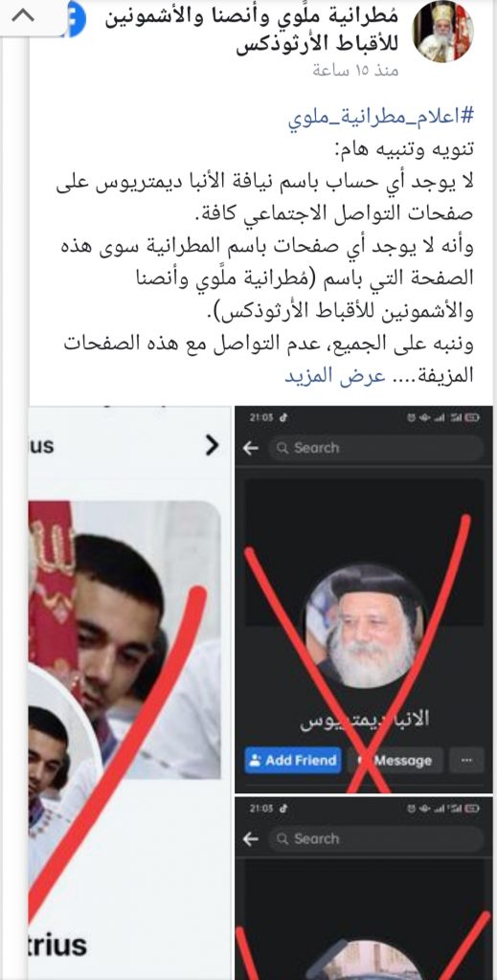The image size is (497, 980).
Task: Open the post timestamp منذ ١٥ ساعة
Action: point(355,70)
